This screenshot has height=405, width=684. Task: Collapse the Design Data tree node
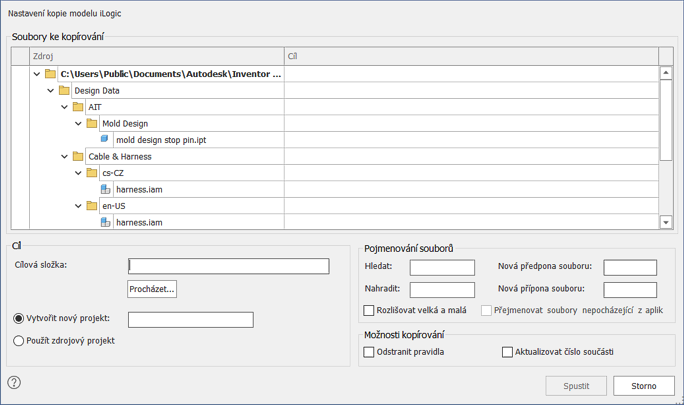(x=51, y=90)
